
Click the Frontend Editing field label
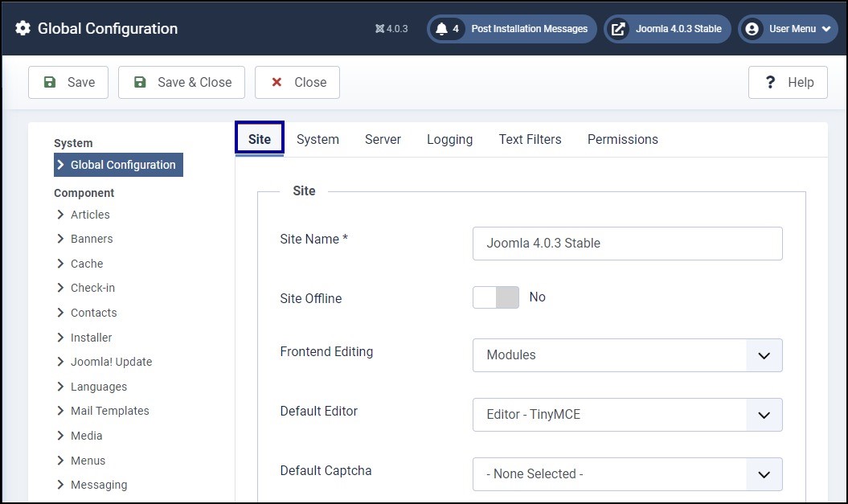(326, 352)
